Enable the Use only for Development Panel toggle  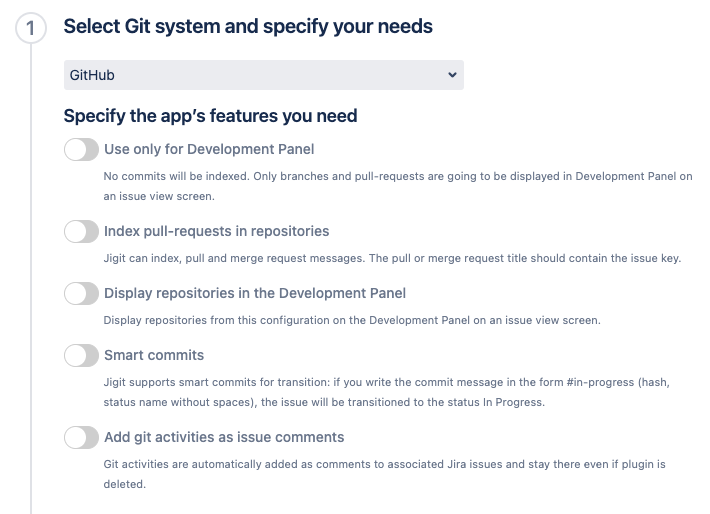pos(81,149)
